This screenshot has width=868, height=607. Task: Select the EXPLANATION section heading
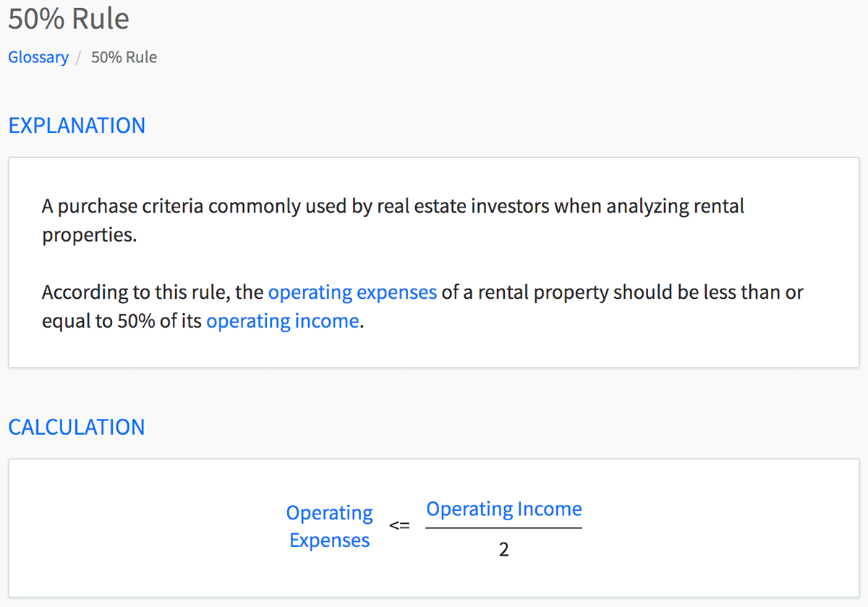tap(77, 125)
